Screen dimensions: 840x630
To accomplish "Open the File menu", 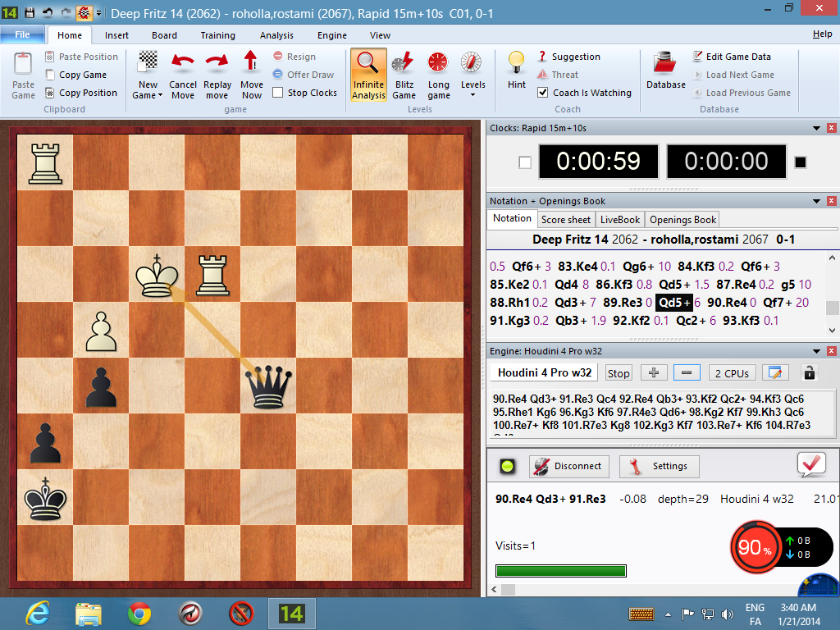I will click(x=22, y=34).
